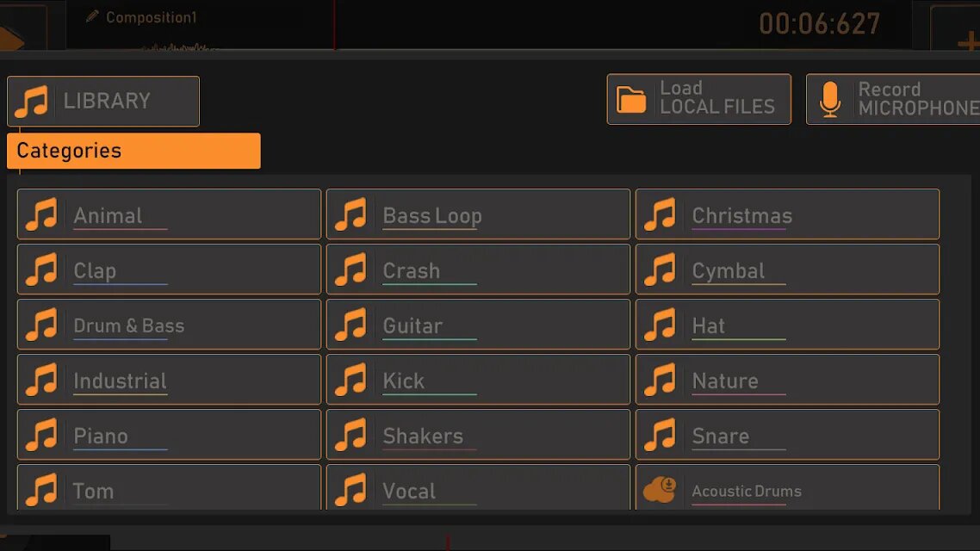This screenshot has width=980, height=551.
Task: Open the Animal sound category
Action: pyautogui.click(x=169, y=214)
